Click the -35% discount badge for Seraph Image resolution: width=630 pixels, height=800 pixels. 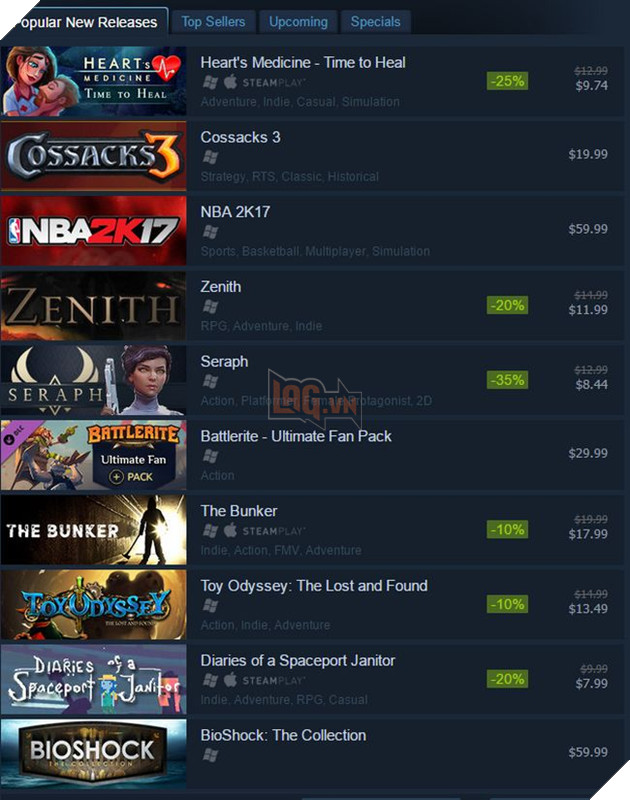507,380
